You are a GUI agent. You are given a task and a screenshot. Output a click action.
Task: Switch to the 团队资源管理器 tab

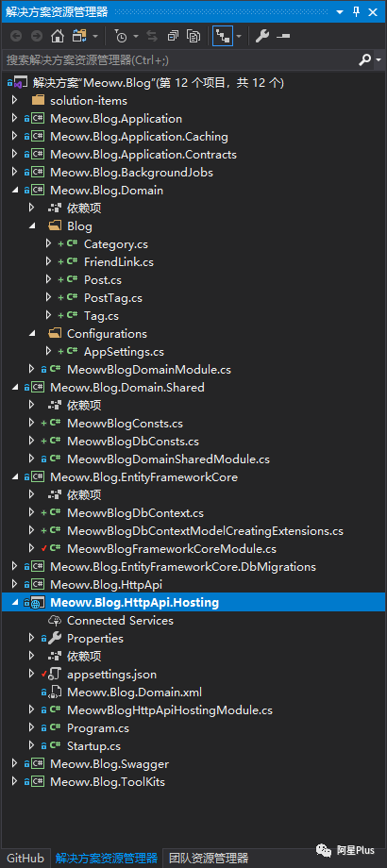click(209, 858)
